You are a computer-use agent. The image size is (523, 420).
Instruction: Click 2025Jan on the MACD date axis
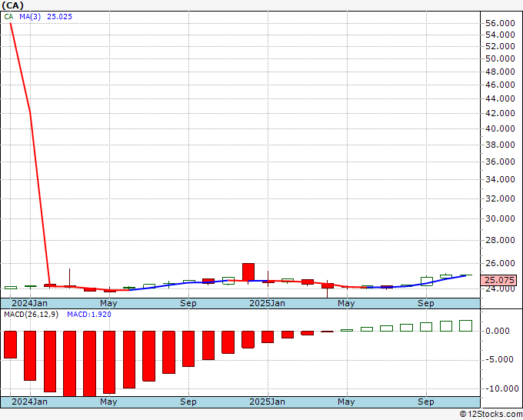(x=267, y=402)
